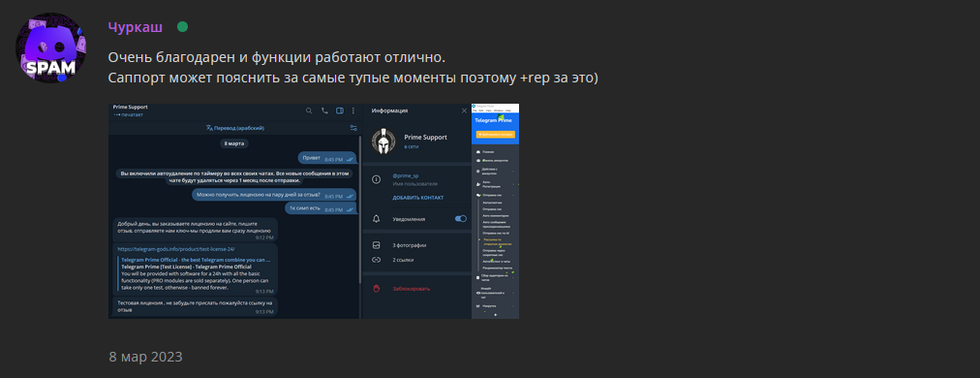The width and height of the screenshot is (980, 378).
Task: Click the translate icon beside Перевод (арабский)
Action: click(209, 128)
